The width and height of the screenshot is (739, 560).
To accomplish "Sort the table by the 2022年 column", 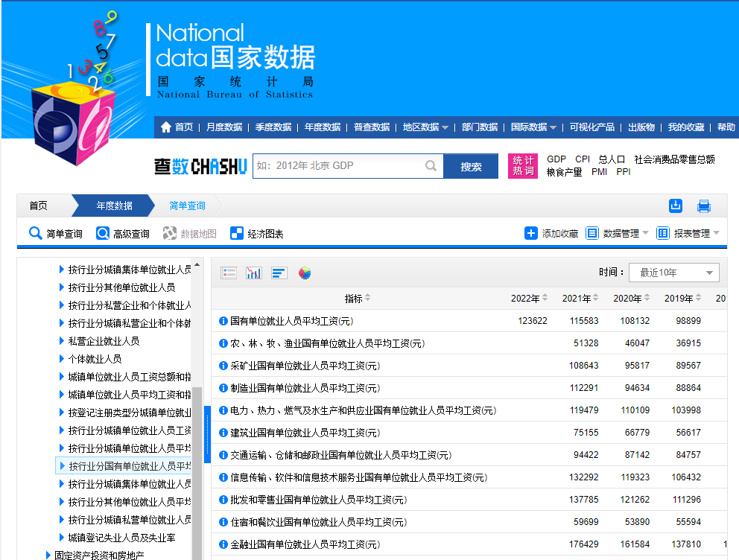I will point(529,298).
